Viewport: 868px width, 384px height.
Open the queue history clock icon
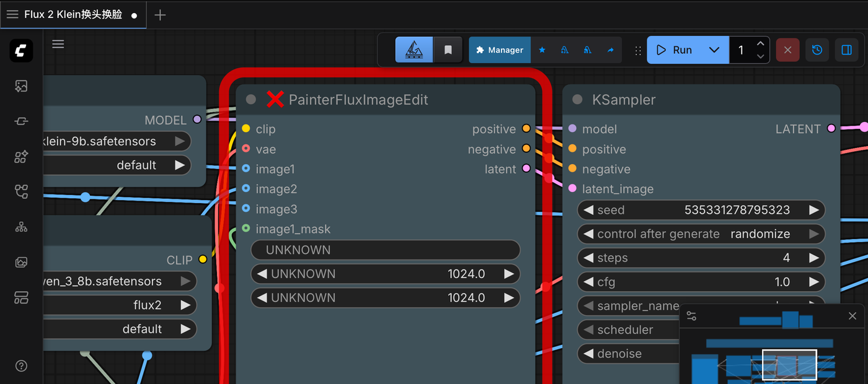pyautogui.click(x=817, y=50)
